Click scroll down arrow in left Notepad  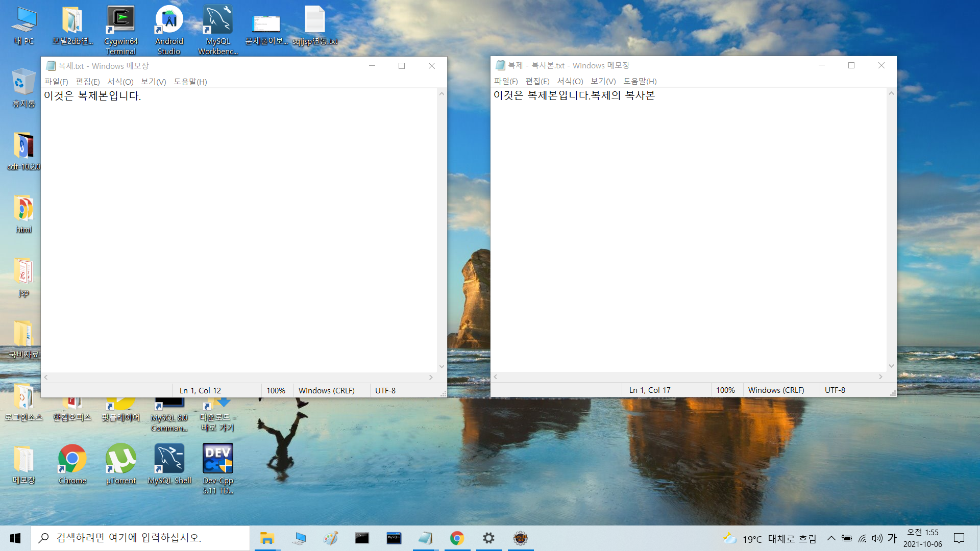point(442,366)
